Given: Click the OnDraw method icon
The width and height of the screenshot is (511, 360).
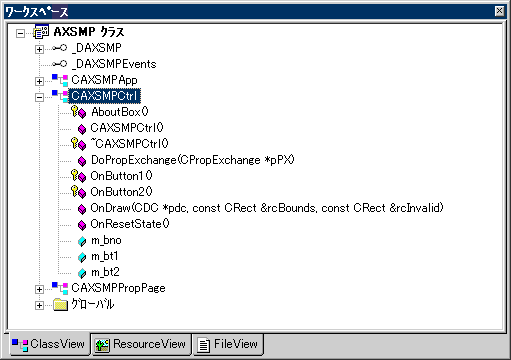Looking at the screenshot, I should pyautogui.click(x=82, y=209).
